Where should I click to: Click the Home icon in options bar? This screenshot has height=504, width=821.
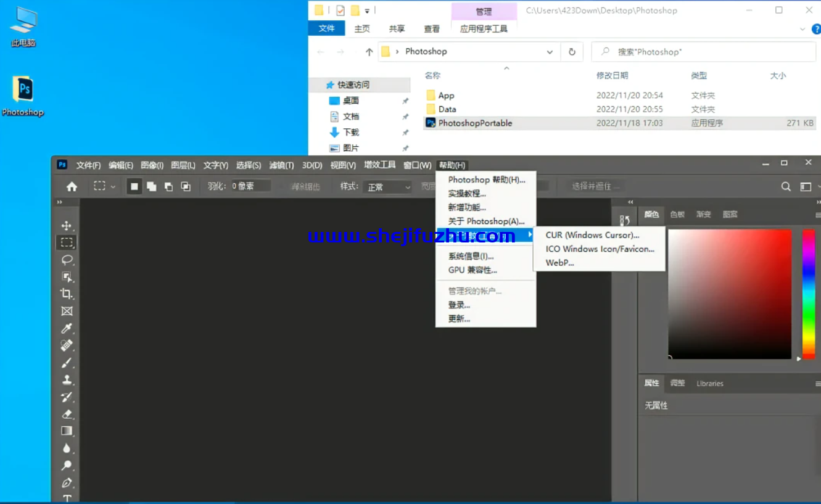(72, 186)
